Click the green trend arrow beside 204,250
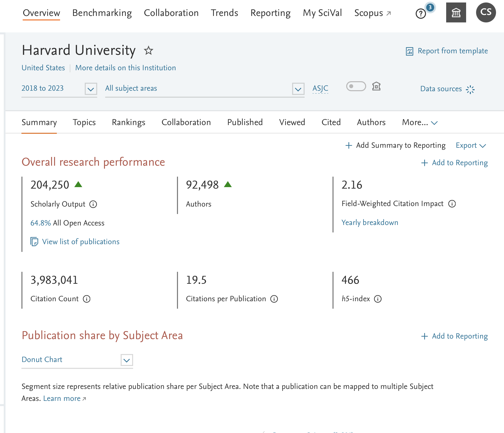 click(78, 184)
